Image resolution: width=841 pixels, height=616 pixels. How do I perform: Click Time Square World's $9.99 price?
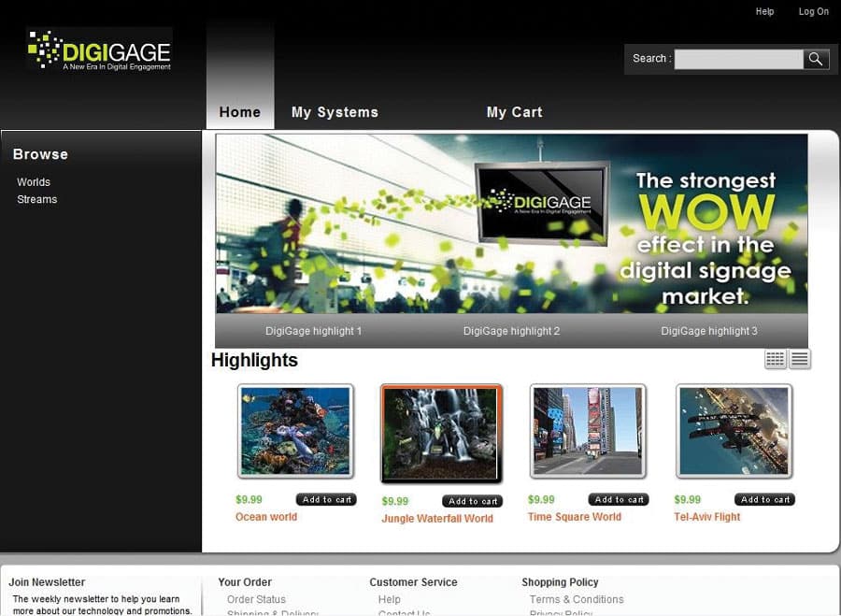(x=541, y=499)
